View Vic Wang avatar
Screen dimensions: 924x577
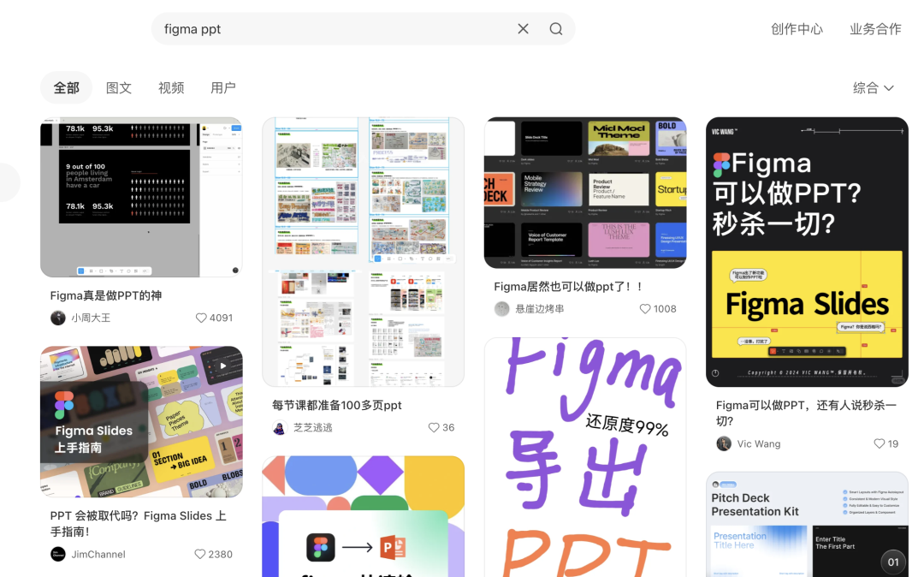(x=724, y=443)
